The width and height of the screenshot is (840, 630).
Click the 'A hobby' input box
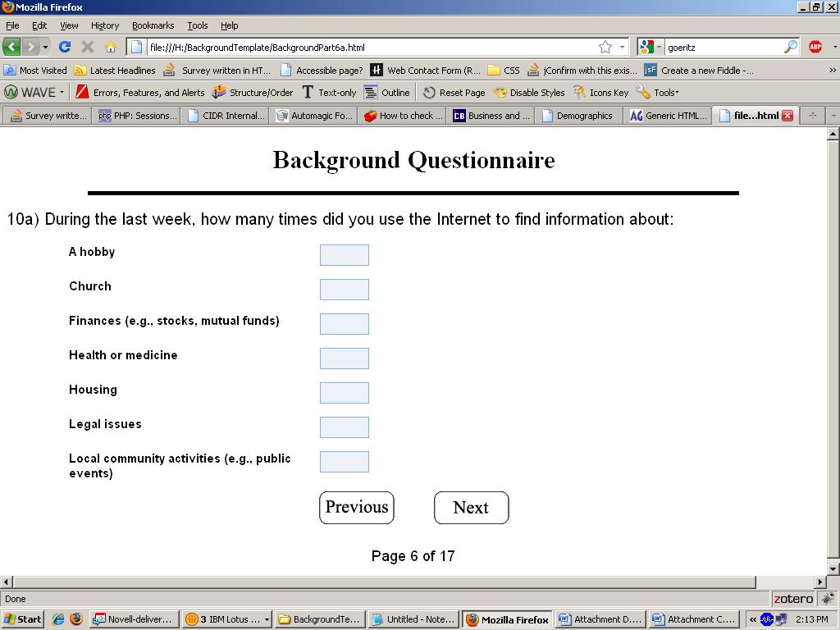345,255
